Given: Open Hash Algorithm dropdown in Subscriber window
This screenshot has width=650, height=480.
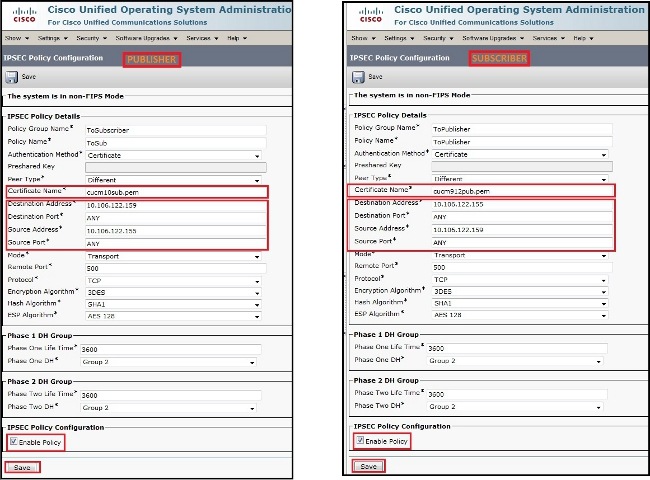Looking at the screenshot, I should click(x=520, y=303).
